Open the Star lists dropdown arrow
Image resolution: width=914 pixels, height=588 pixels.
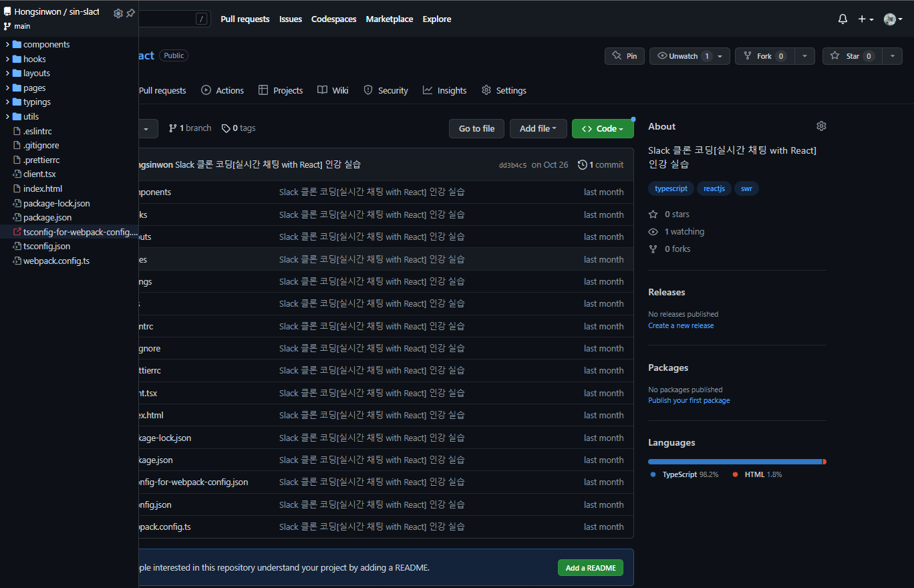892,56
